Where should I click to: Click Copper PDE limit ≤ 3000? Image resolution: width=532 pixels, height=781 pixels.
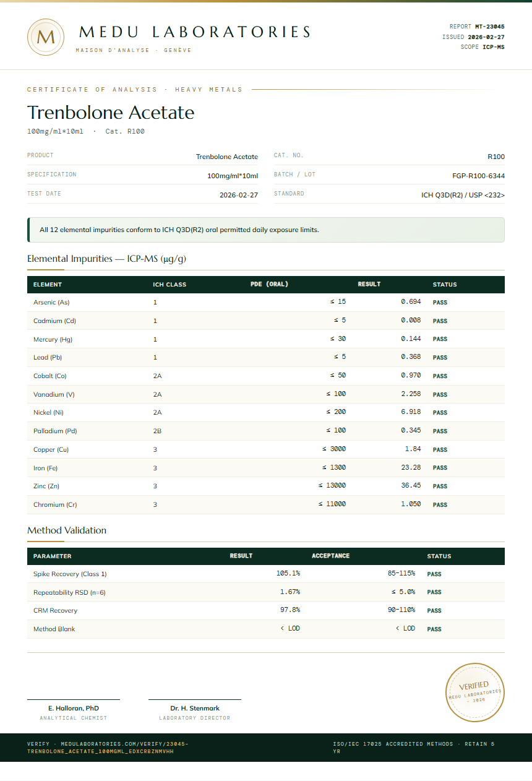coord(334,449)
